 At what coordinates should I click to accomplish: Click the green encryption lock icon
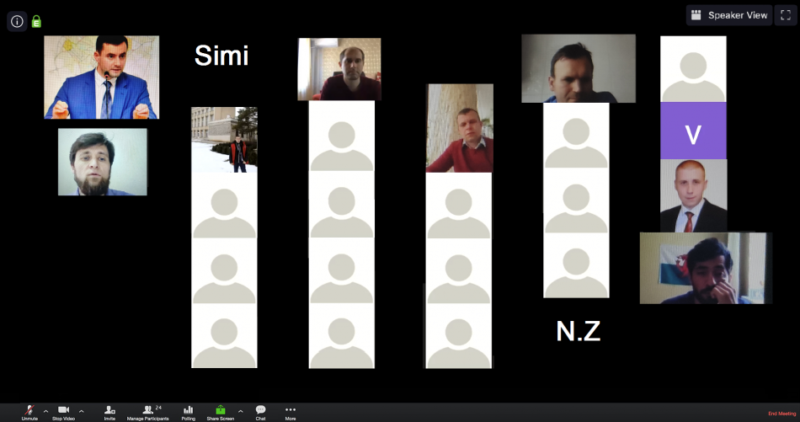point(37,21)
